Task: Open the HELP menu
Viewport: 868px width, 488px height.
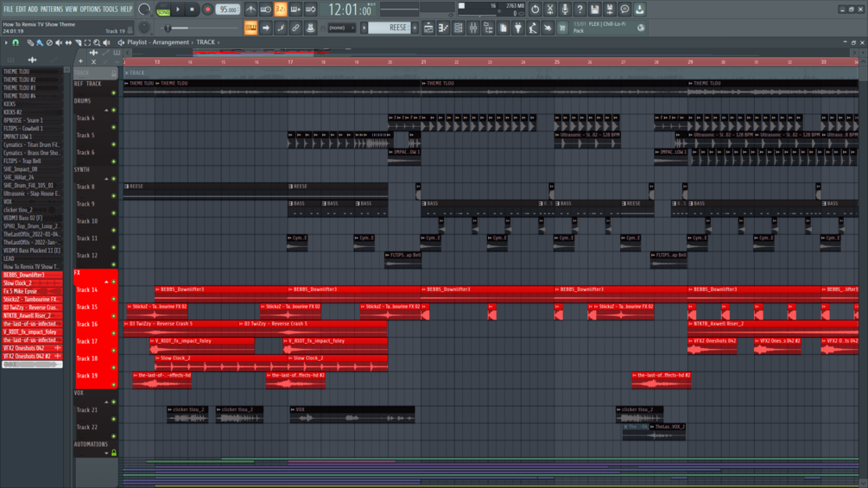Action: (x=126, y=10)
